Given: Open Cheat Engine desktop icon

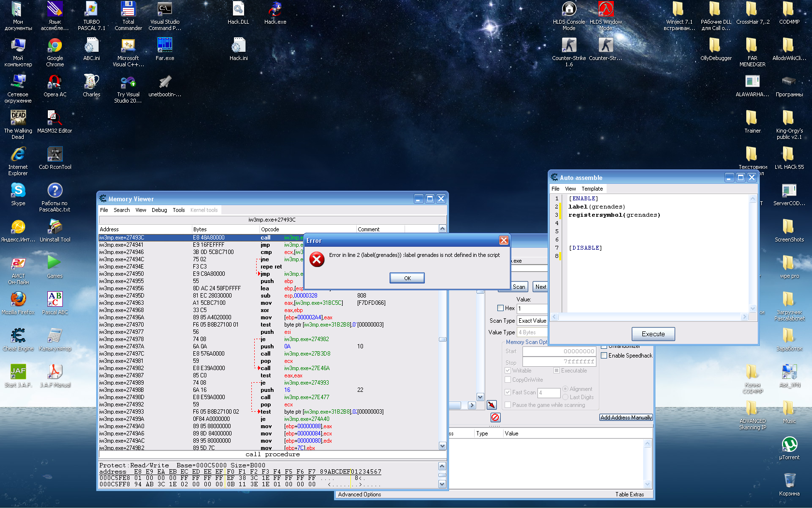Looking at the screenshot, I should (18, 339).
